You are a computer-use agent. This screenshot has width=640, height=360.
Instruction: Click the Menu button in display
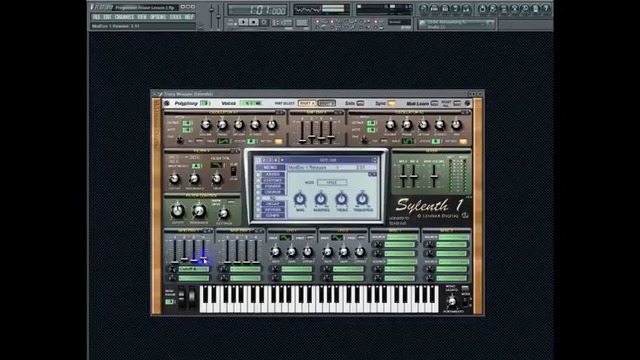click(270, 167)
